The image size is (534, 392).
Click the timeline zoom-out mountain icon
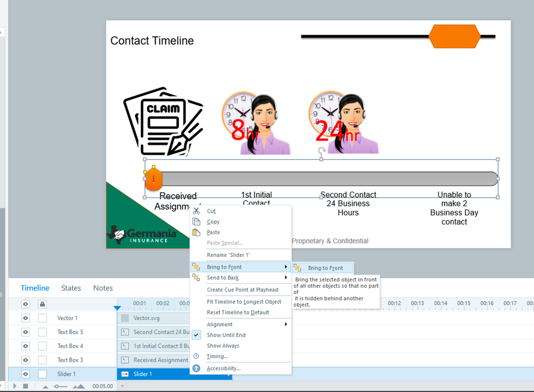click(45, 387)
